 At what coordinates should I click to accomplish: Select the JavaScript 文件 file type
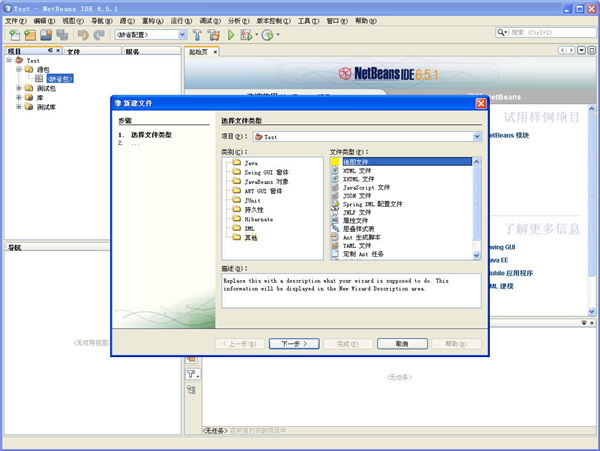point(366,187)
